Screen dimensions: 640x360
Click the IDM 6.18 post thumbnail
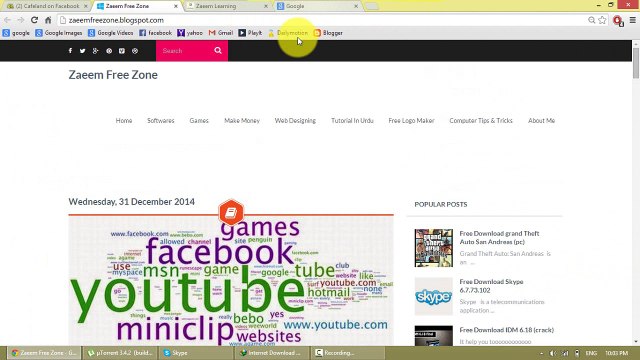[433, 336]
